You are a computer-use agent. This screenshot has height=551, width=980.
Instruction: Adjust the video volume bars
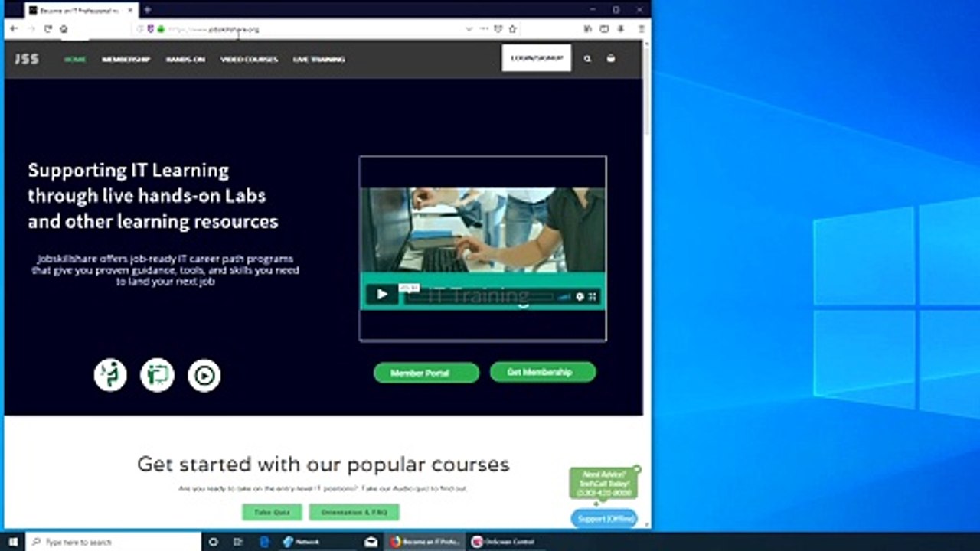pos(564,296)
